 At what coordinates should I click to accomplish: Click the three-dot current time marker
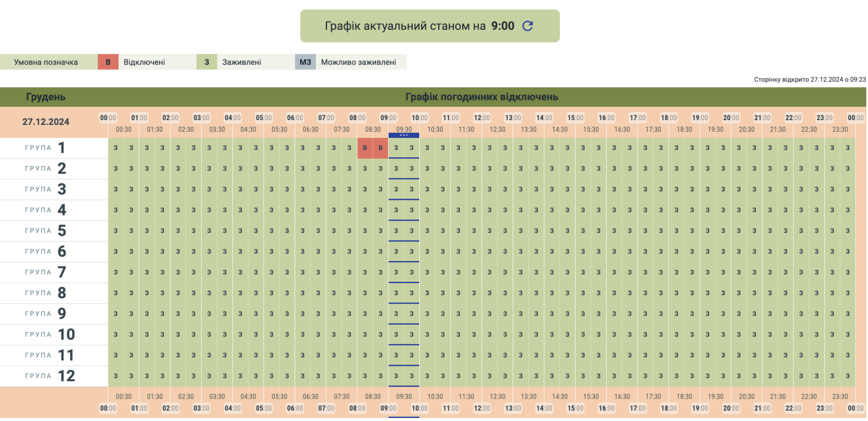(404, 135)
